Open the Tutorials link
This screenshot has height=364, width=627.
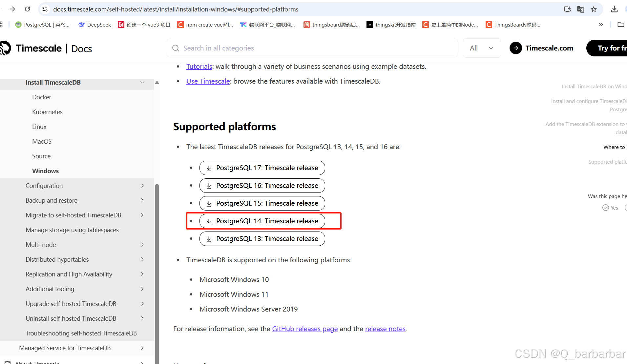199,67
